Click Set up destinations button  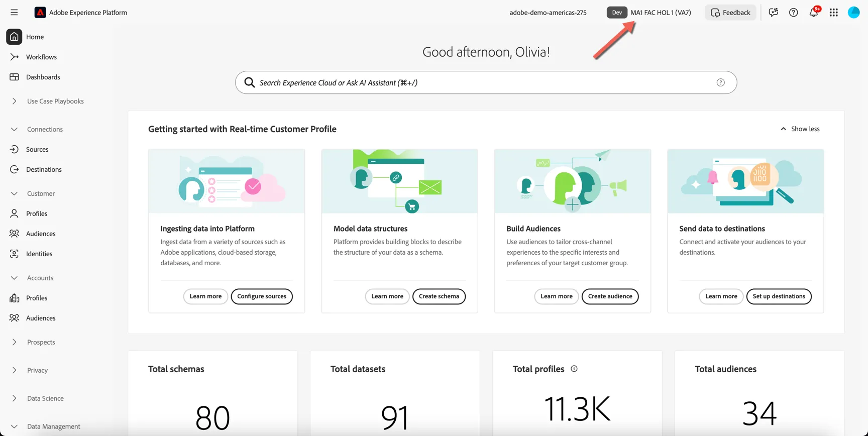[x=779, y=296]
